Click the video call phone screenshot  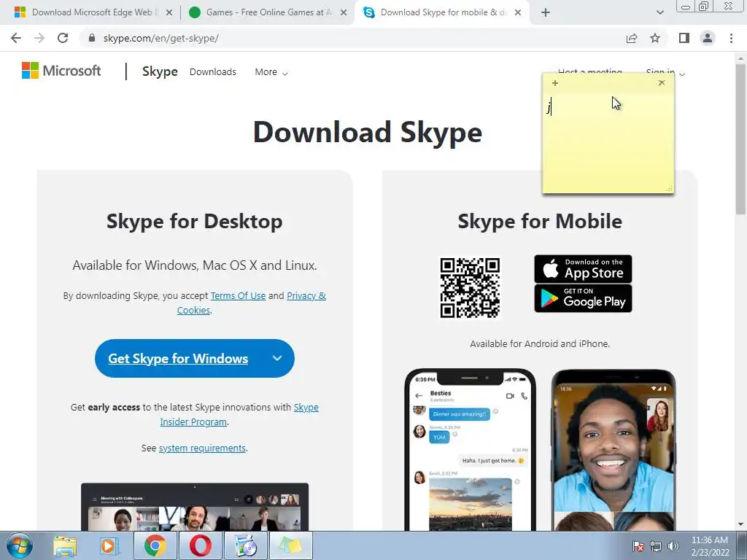(614, 450)
